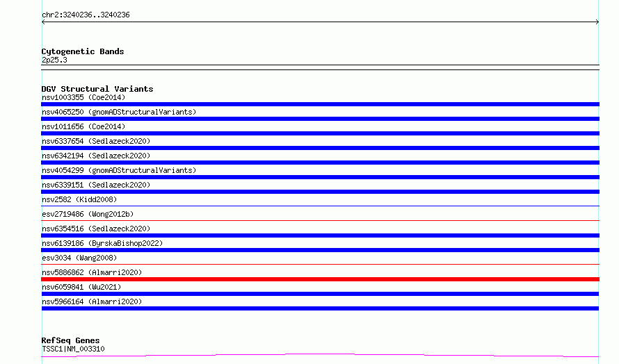Open variant nsv6342194 (Sedlazeck2020) label
619x364 pixels.
click(96, 156)
